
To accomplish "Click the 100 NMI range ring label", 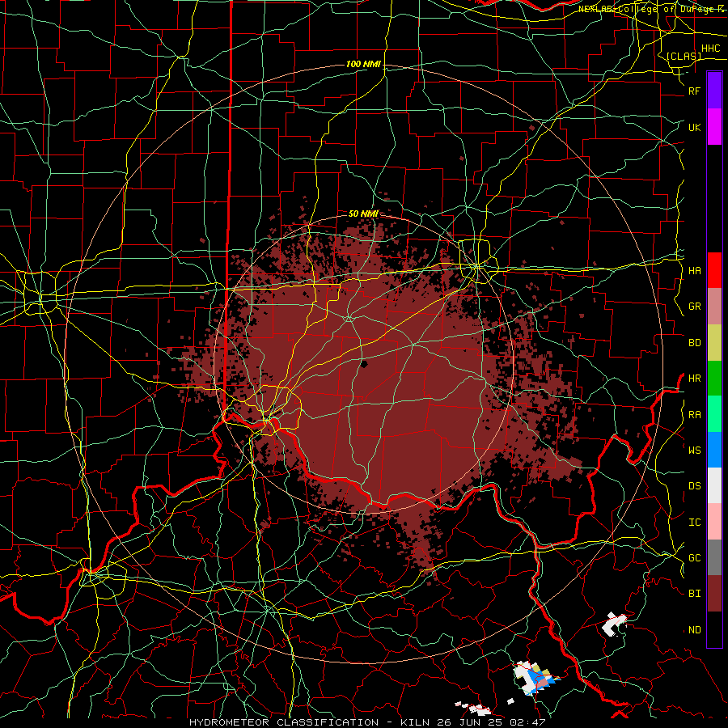I will [x=363, y=64].
